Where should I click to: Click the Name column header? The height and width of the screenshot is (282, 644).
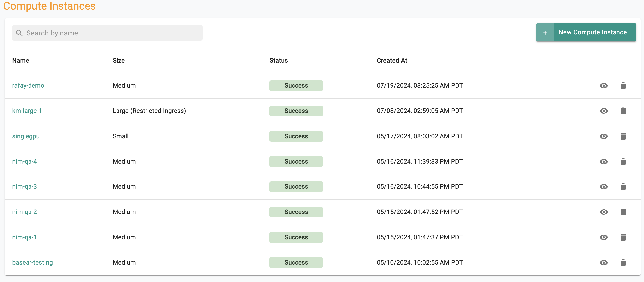[21, 60]
